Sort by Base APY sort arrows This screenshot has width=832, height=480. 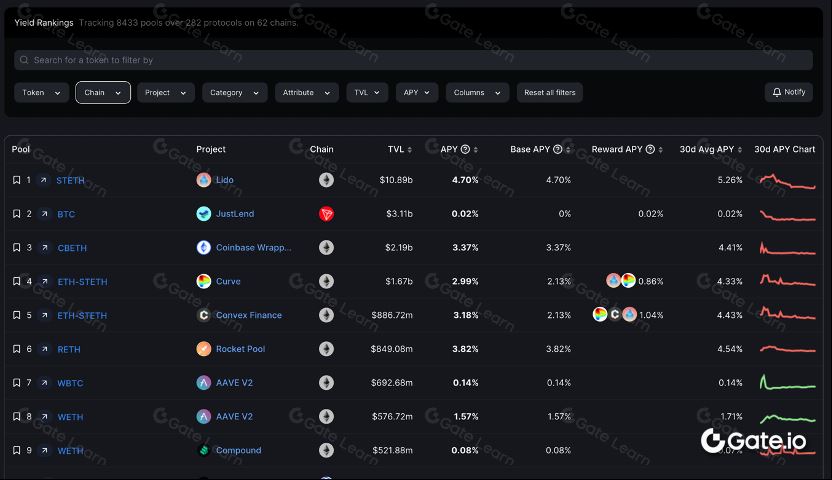click(568, 150)
